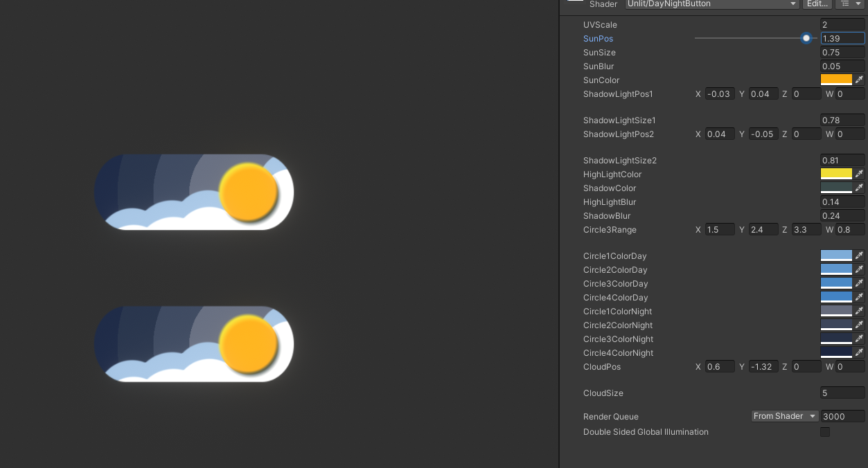Click the Edit... shader button

(x=817, y=4)
